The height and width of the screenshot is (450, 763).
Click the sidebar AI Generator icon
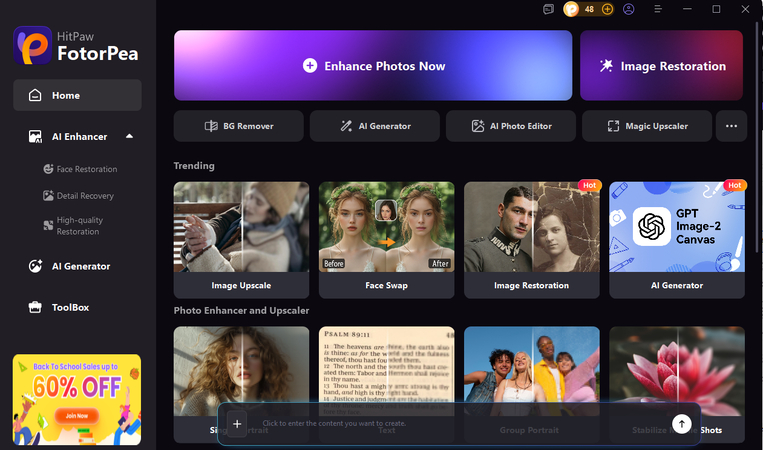tap(35, 266)
